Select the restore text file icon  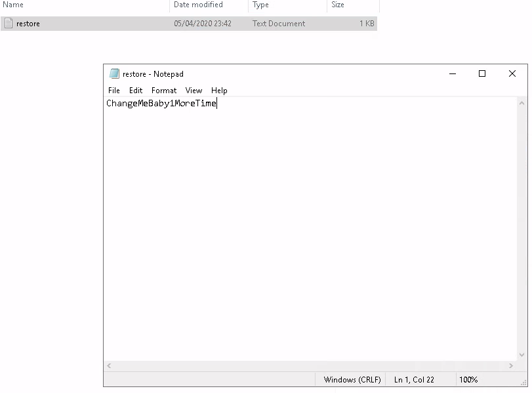(x=9, y=24)
